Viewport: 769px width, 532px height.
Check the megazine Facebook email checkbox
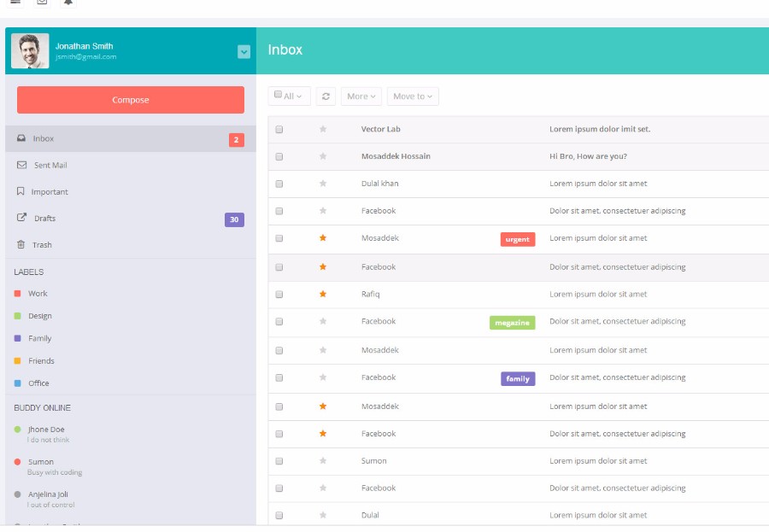(279, 322)
